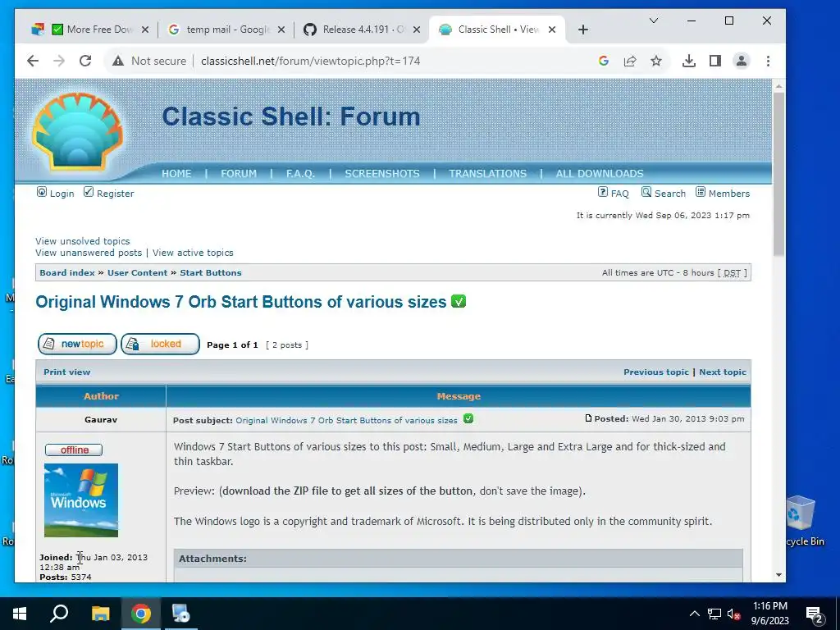Click the locked topic button
The height and width of the screenshot is (630, 840).
pos(160,344)
